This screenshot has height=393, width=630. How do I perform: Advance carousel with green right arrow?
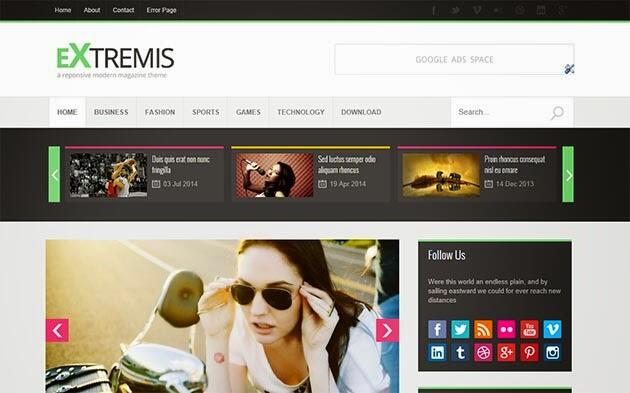pyautogui.click(x=568, y=174)
